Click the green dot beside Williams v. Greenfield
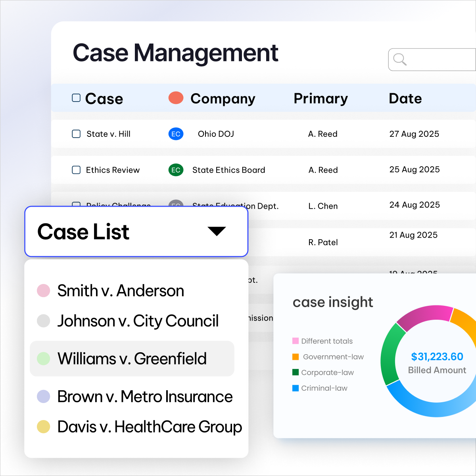The image size is (476, 476). (43, 359)
